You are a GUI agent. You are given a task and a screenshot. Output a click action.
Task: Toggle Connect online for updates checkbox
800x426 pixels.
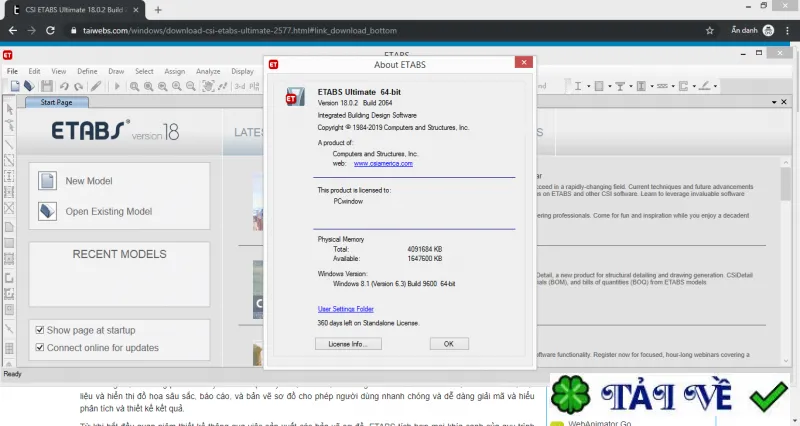pos(40,347)
